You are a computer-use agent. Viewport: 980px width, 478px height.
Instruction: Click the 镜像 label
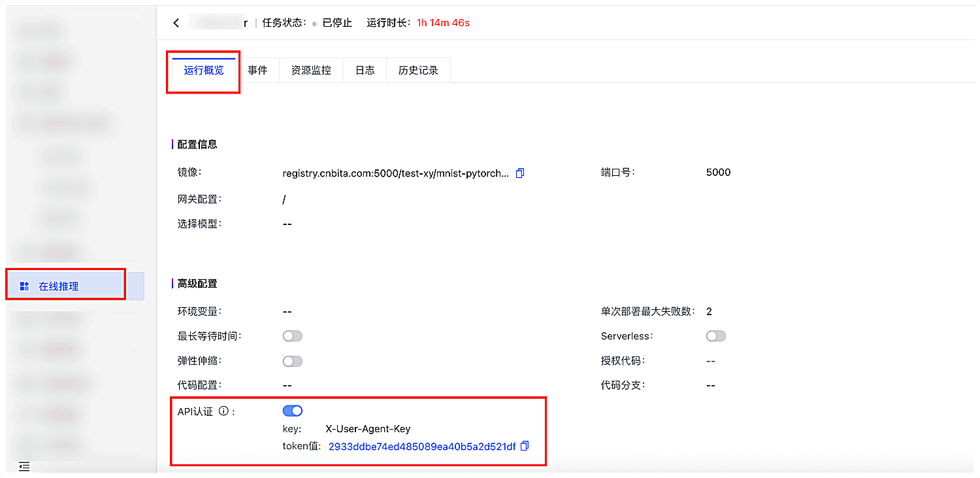(189, 172)
